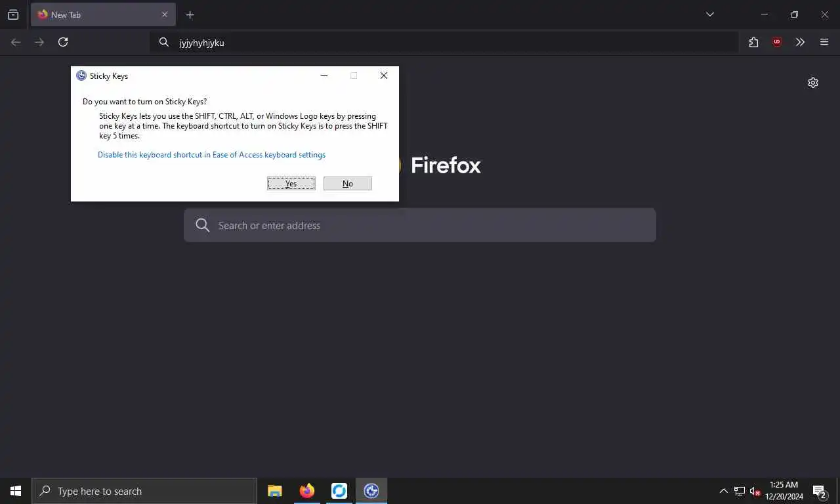The image size is (840, 504).
Task: Open the Sticky Keys taskbar icon
Action: click(x=371, y=491)
